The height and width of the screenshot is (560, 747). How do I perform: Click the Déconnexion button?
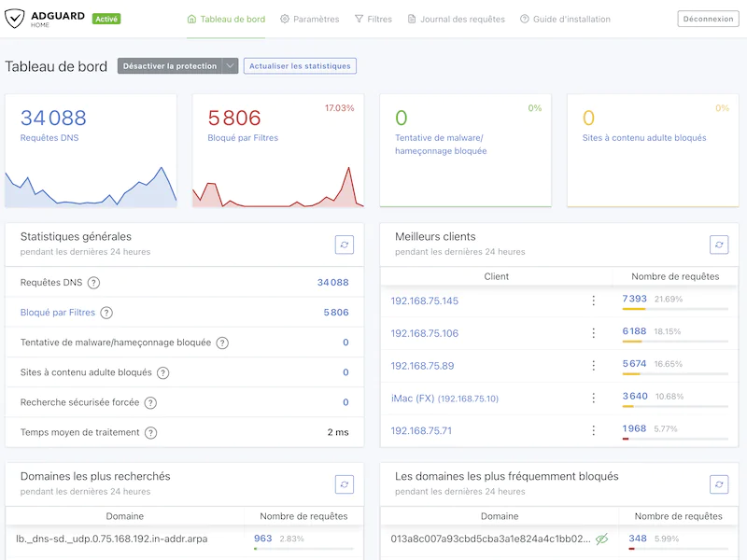pyautogui.click(x=710, y=18)
